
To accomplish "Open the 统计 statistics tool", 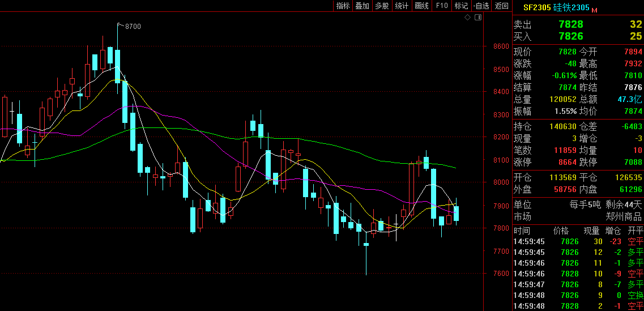I will click(402, 6).
